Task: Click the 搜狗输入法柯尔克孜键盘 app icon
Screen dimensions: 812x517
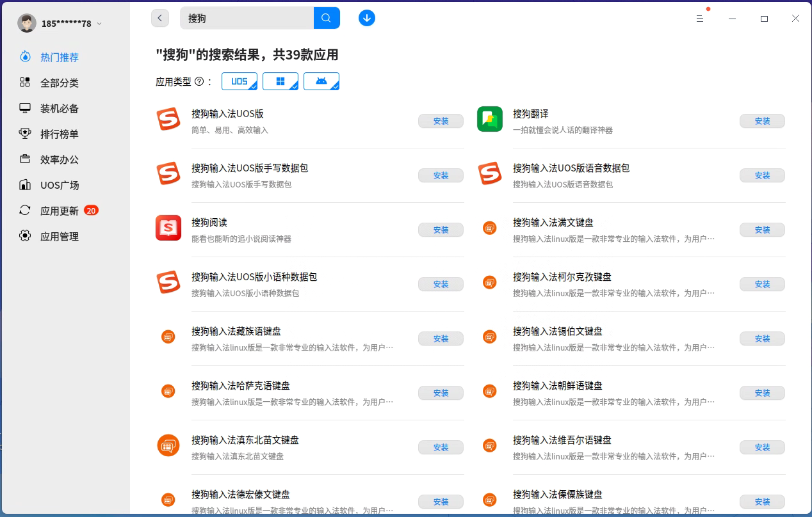Action: coord(490,282)
